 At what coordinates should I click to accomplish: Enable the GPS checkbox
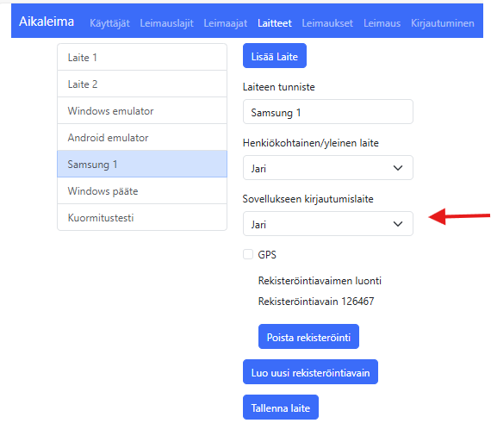pyautogui.click(x=248, y=254)
